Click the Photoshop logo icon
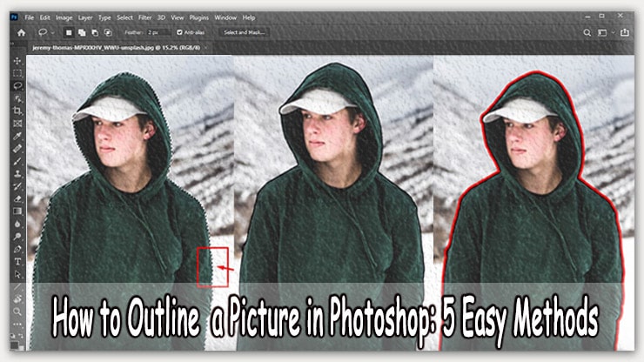Viewport: 644px width, 362px height. click(x=15, y=17)
